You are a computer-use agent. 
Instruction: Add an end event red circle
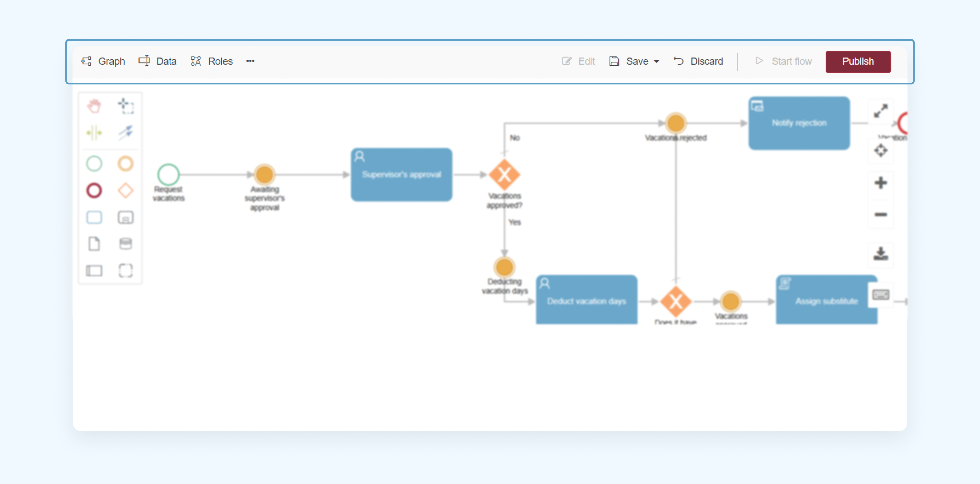point(94,190)
